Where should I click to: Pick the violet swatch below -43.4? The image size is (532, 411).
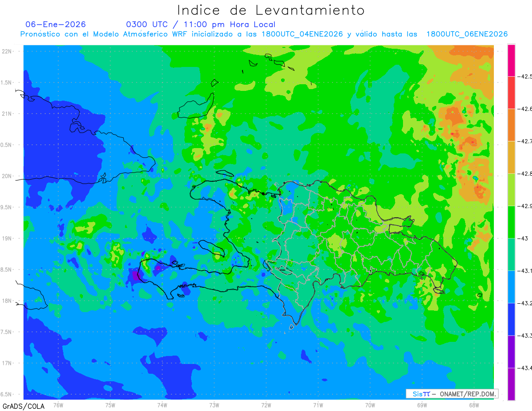tap(511, 384)
